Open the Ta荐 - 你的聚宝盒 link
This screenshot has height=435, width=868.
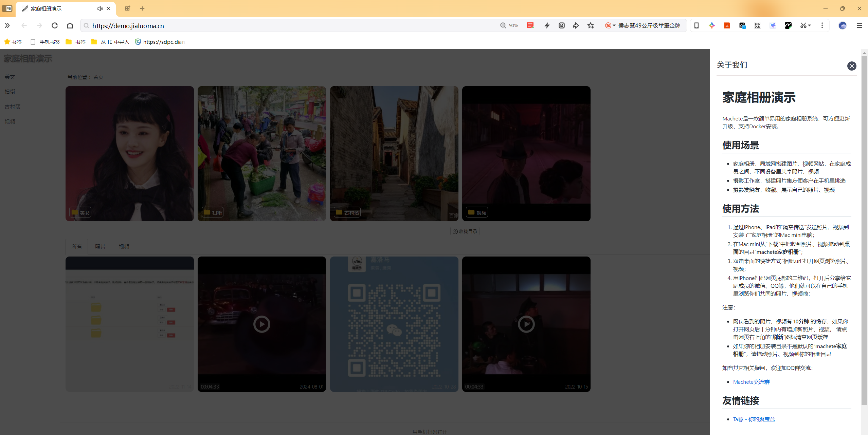(x=754, y=419)
